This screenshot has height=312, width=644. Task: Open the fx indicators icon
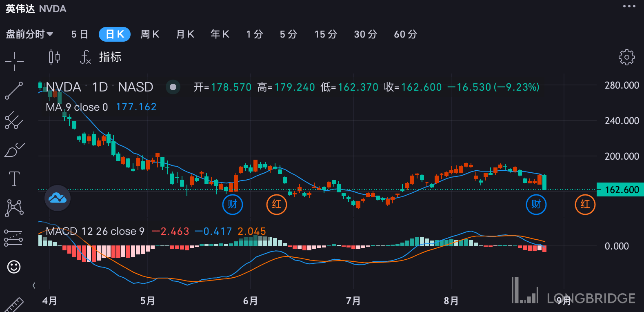(85, 57)
